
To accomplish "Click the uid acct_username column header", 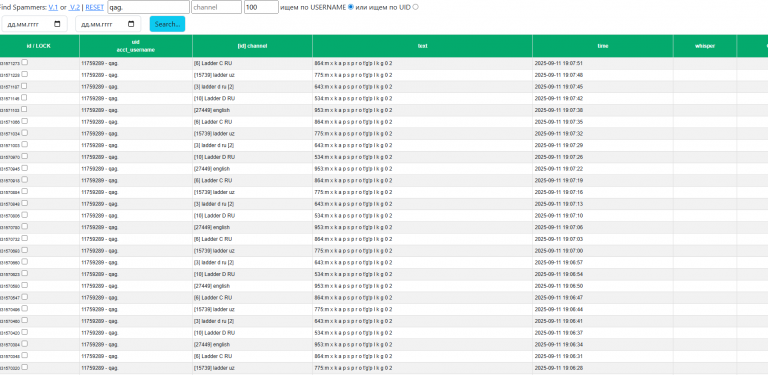I will (136, 46).
